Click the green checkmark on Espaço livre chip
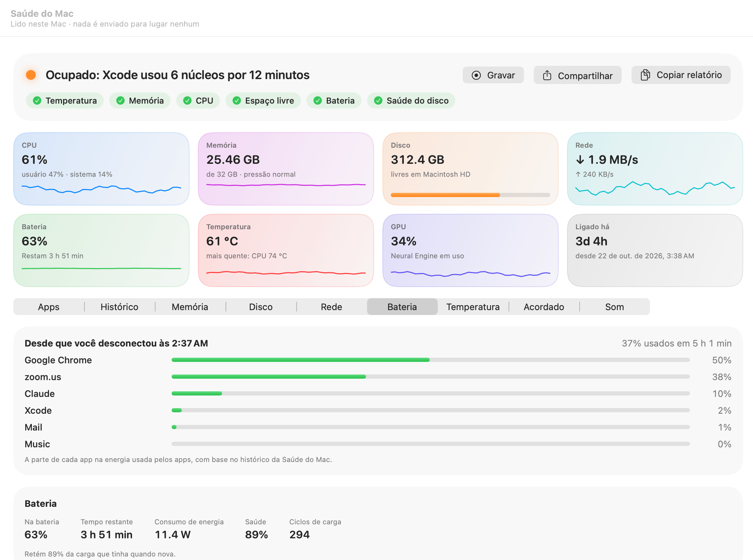The height and width of the screenshot is (560, 753). click(237, 101)
